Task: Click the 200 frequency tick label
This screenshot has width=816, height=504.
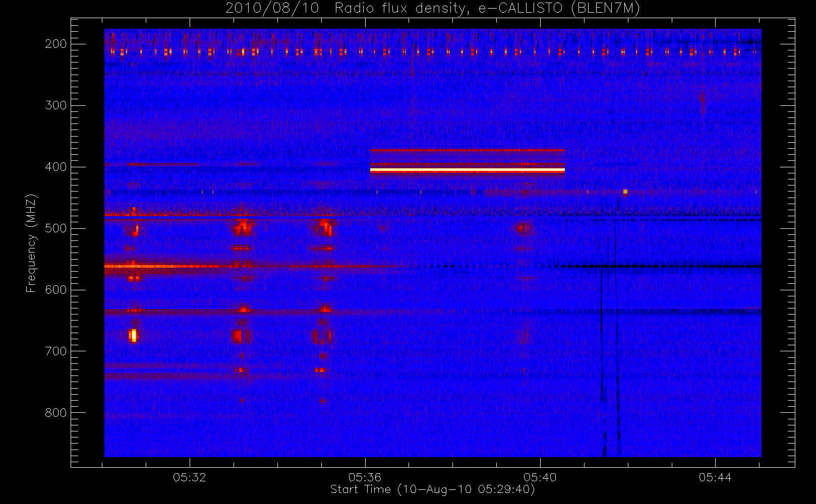Action: click(56, 44)
